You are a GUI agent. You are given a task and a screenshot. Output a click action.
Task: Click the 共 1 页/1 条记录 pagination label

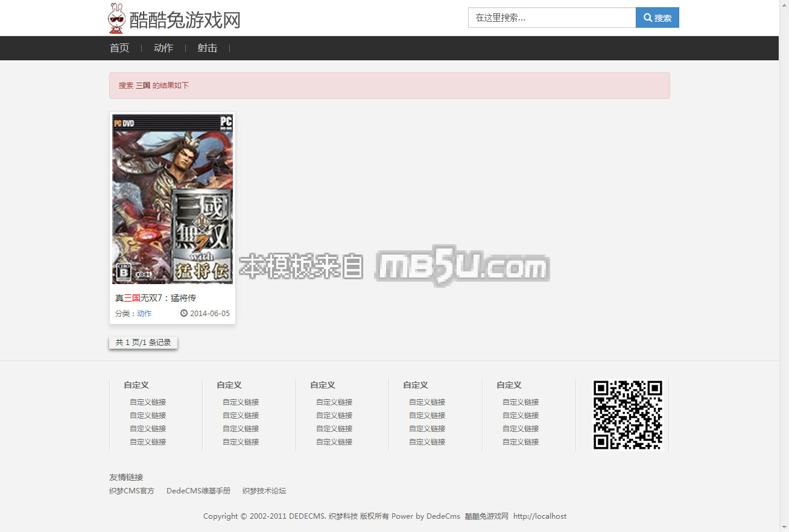(143, 343)
